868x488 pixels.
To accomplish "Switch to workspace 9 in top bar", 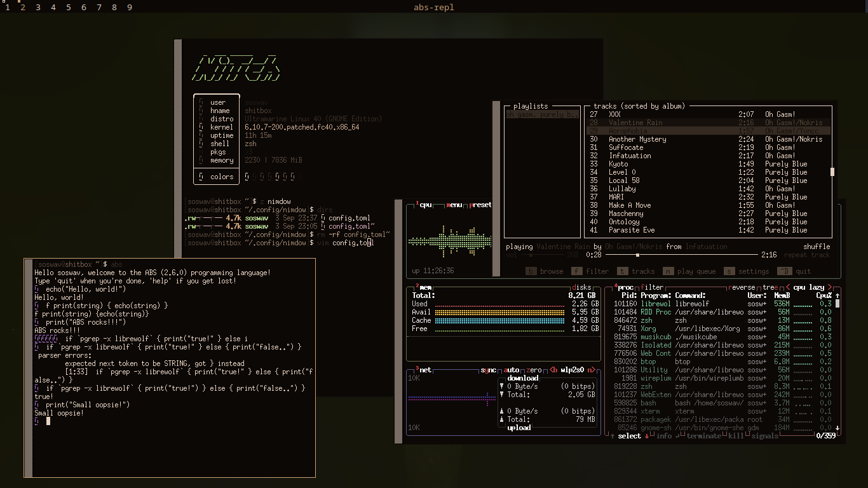I will [130, 8].
